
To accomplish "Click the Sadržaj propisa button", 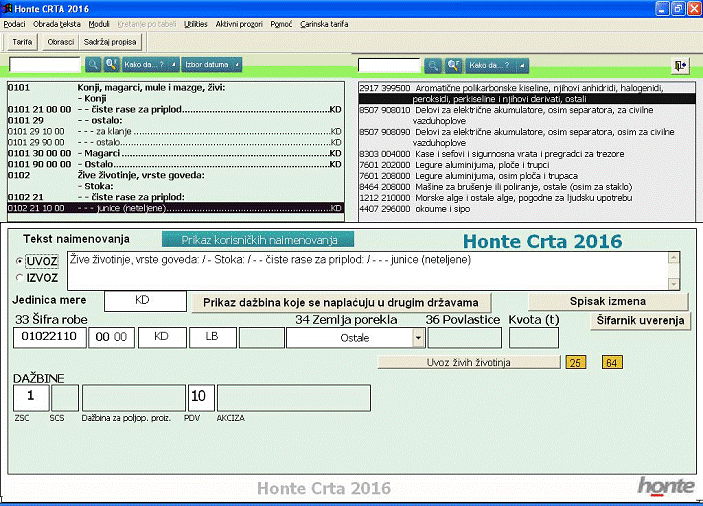I will point(110,42).
